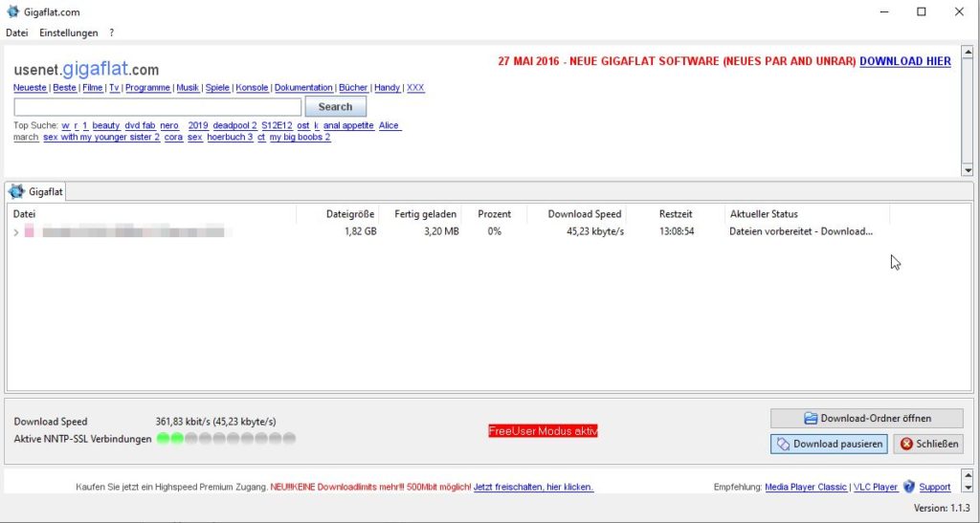Select the remaining time 13:08:54
Image resolution: width=980 pixels, height=523 pixels.
pos(677,231)
